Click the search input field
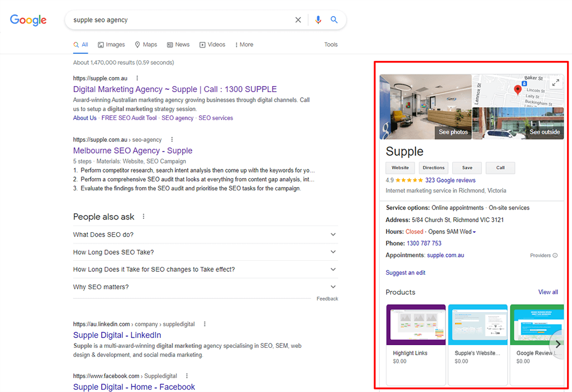 180,20
